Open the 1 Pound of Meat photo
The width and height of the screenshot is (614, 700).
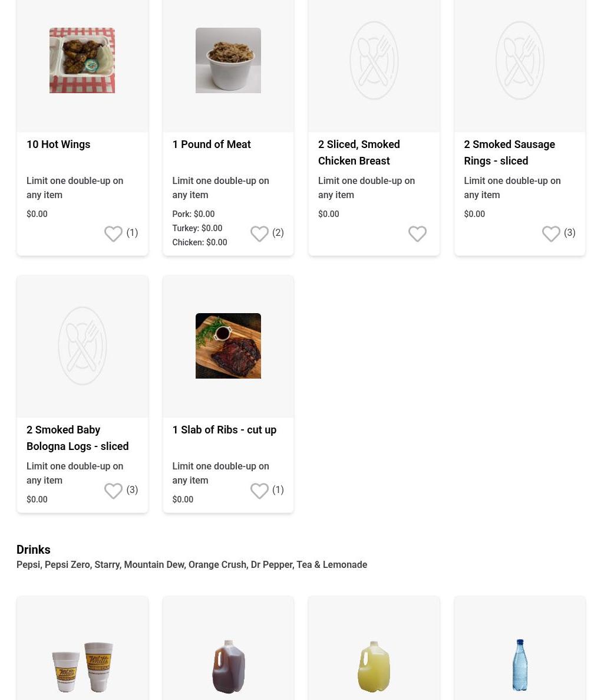pos(228,60)
